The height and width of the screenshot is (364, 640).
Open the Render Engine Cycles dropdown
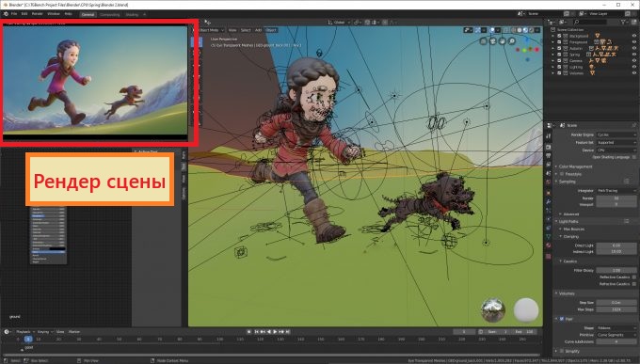pos(616,135)
